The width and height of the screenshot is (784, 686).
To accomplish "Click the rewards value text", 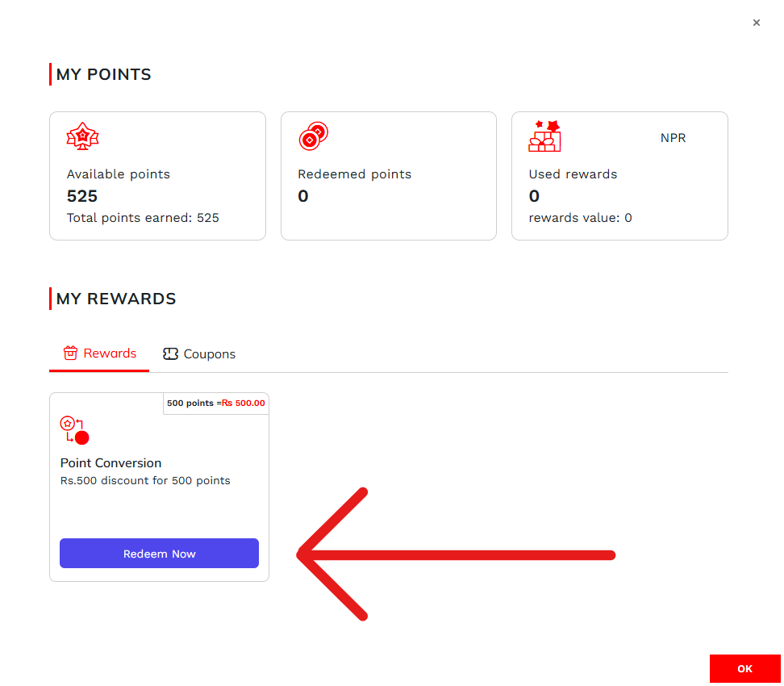I will (580, 218).
